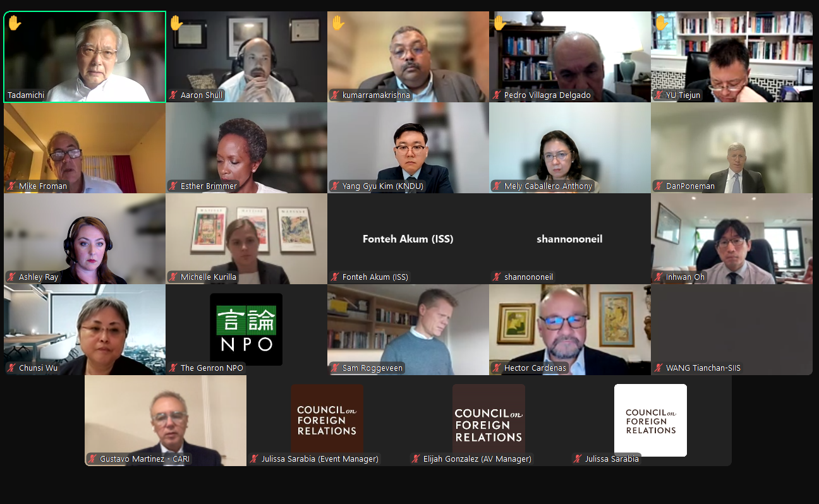The height and width of the screenshot is (504, 819).
Task: Click the raised hand icon on YU Tiejun's tile
Action: point(661,23)
